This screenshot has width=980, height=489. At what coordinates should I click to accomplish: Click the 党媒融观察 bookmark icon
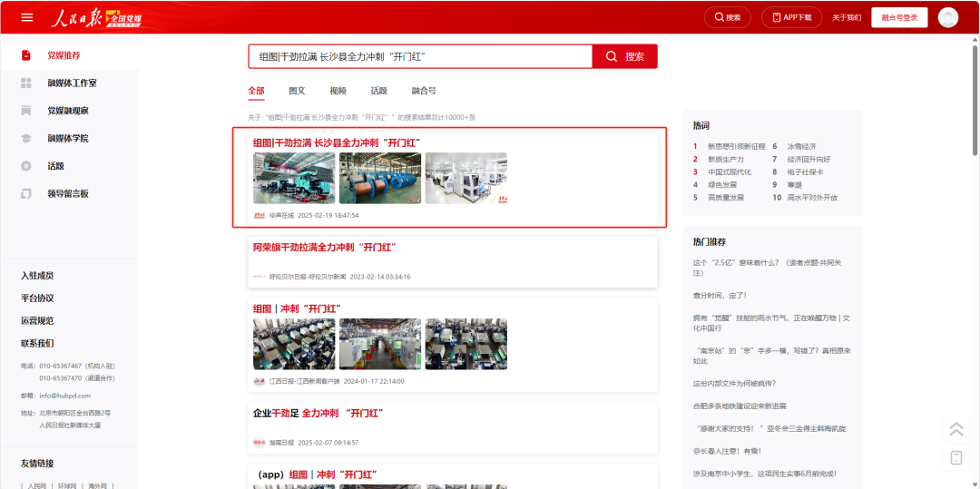click(x=26, y=111)
